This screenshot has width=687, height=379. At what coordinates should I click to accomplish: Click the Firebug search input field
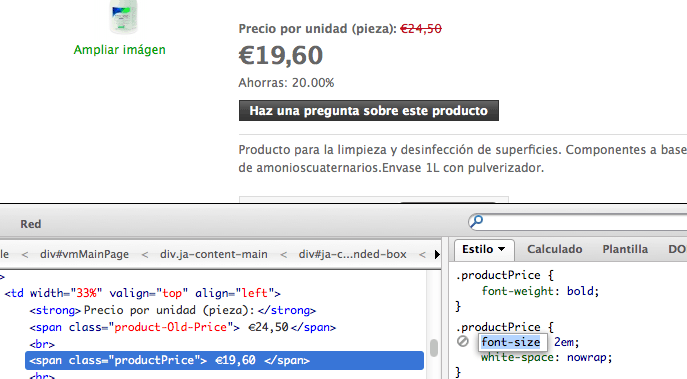click(x=583, y=222)
